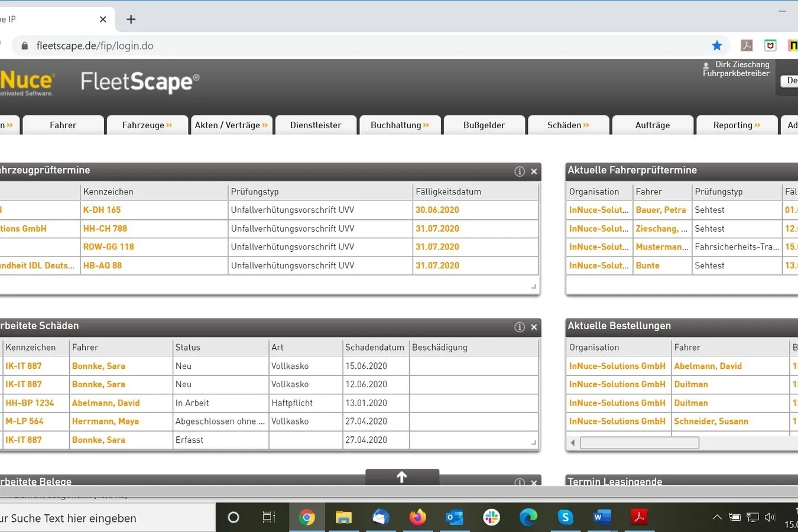Image resolution: width=798 pixels, height=532 pixels.
Task: Click the Cortana circle icon
Action: click(233, 518)
